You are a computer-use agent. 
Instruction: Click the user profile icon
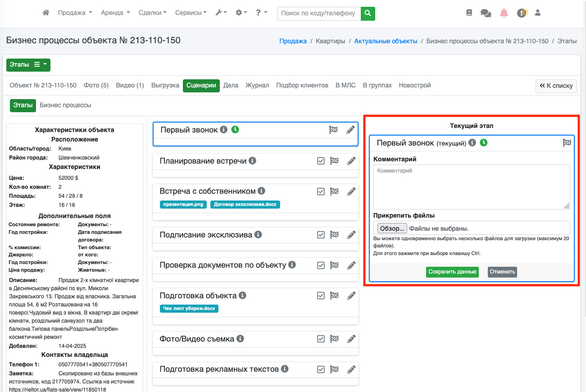tap(537, 13)
